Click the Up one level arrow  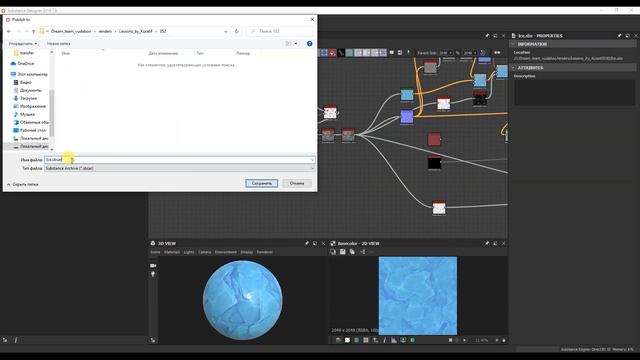[33, 31]
